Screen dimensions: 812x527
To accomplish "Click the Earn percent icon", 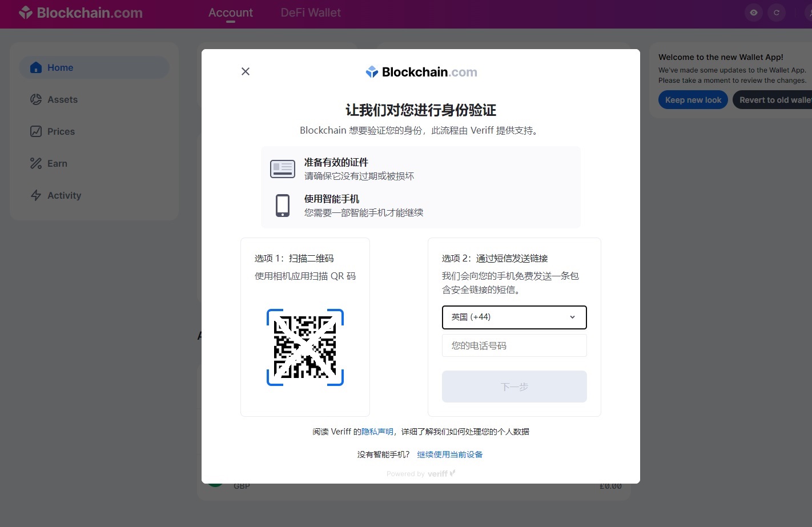I will click(36, 163).
